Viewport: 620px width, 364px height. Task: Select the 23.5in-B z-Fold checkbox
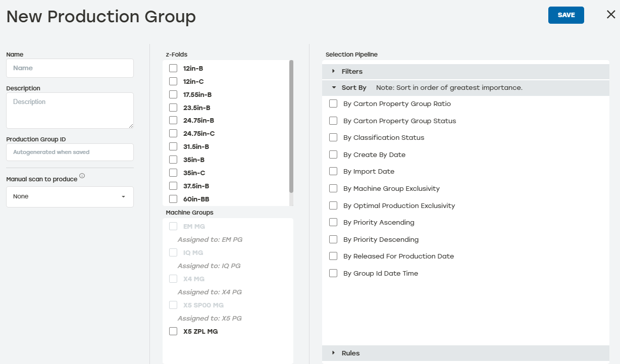point(173,108)
